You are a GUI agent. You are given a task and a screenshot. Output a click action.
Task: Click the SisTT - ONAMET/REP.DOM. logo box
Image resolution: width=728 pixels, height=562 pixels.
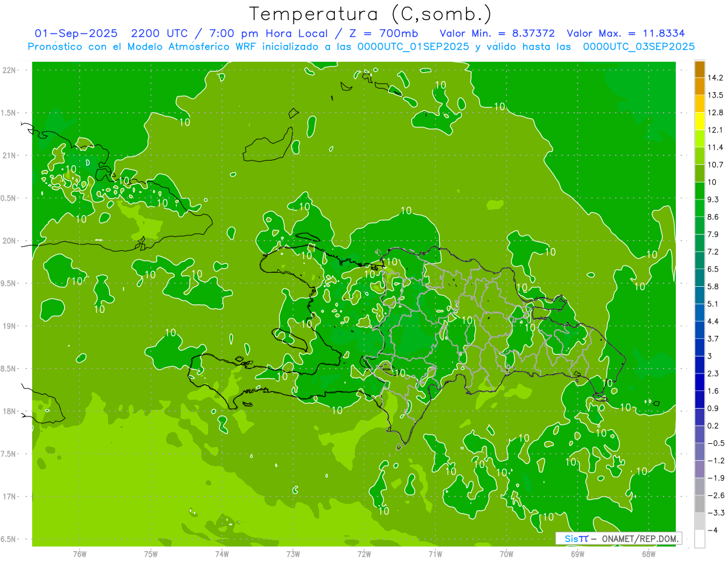coord(619,538)
